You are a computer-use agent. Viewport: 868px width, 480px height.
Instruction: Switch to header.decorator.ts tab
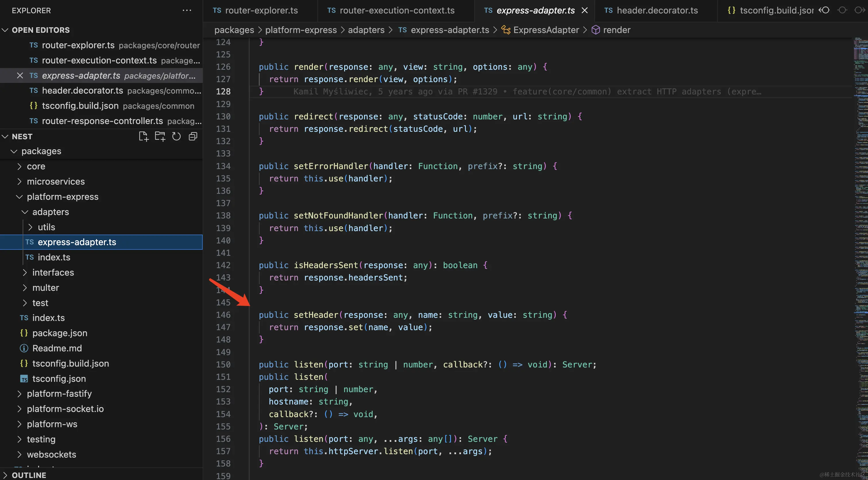point(657,10)
